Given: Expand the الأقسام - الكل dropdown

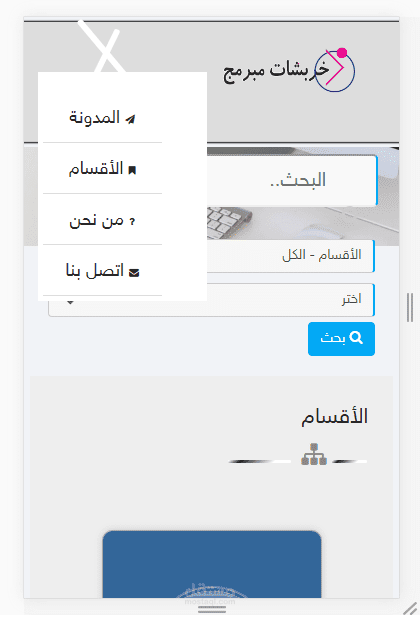Looking at the screenshot, I should point(290,256).
